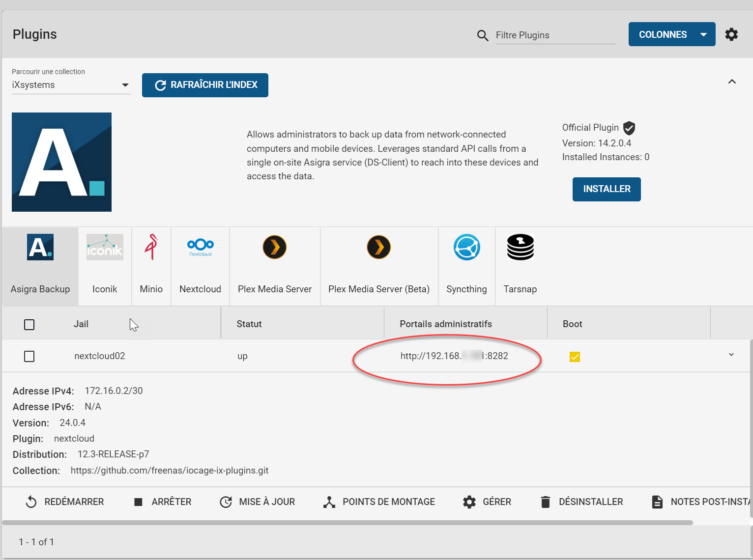Sort by the Statut column header
The height and width of the screenshot is (560, 753).
[x=249, y=324]
